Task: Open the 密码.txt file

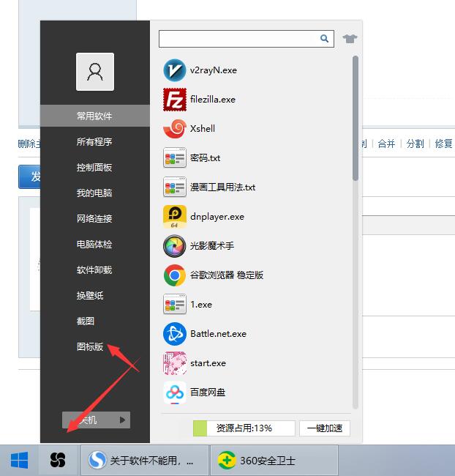Action: 204,158
